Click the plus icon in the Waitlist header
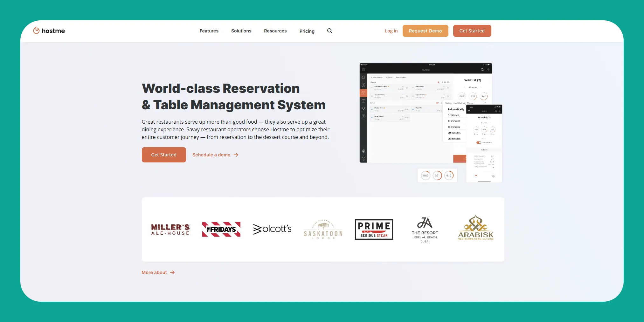The height and width of the screenshot is (322, 644). (488, 70)
